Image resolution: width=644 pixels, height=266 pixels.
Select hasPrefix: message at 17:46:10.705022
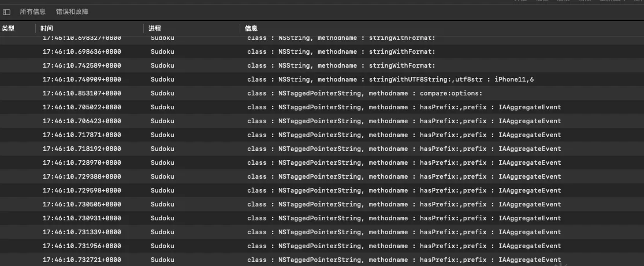point(404,108)
